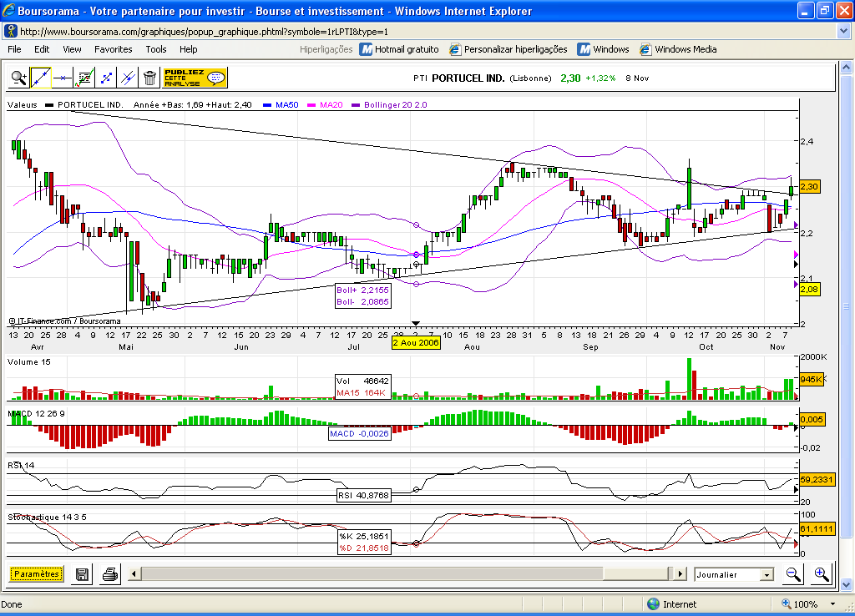
Task: Click the 945K volume label
Action: [x=811, y=380]
